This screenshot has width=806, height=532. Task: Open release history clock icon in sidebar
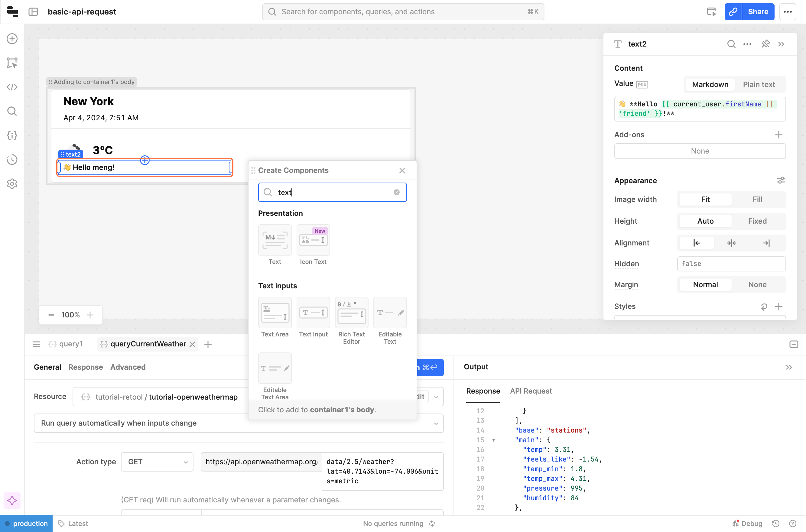point(12,160)
